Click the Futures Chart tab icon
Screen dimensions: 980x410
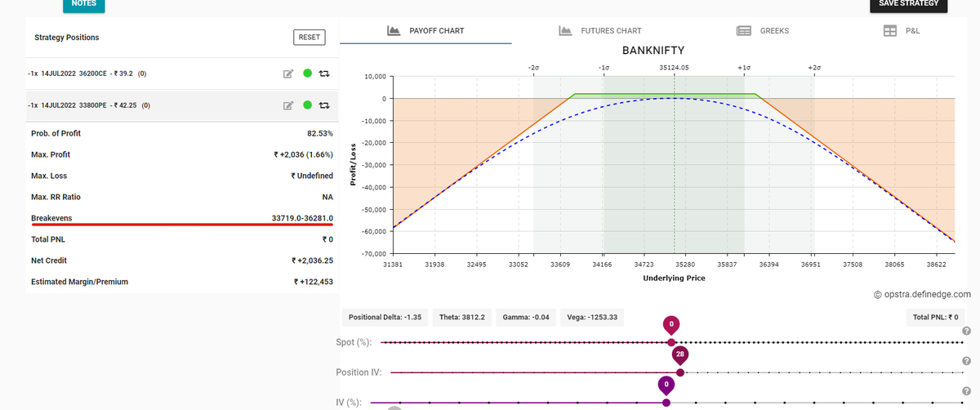[x=564, y=30]
